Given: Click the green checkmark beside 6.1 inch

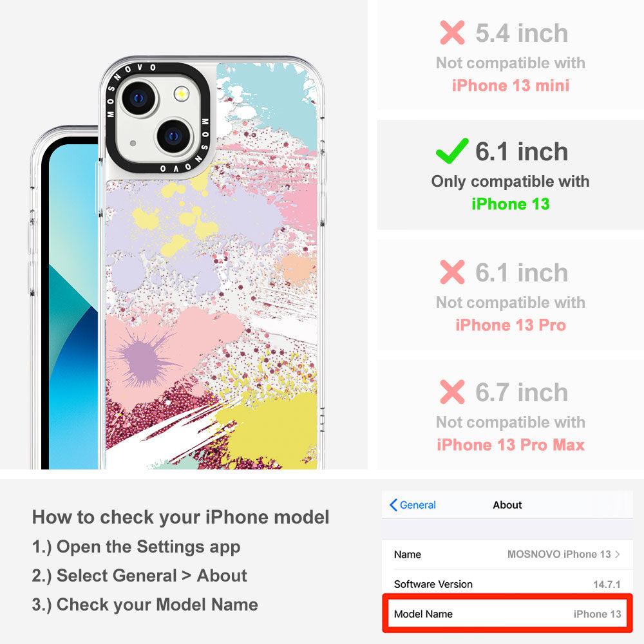Looking at the screenshot, I should [x=452, y=151].
